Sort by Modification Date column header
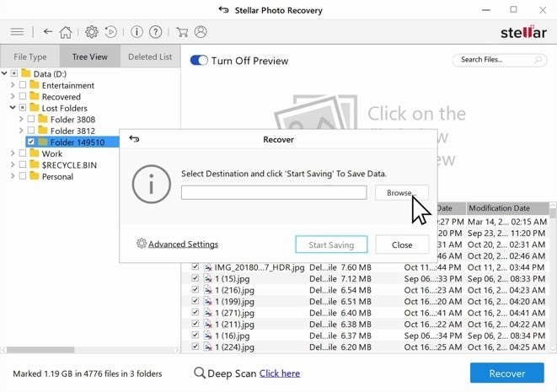The image size is (557, 392). (507, 208)
